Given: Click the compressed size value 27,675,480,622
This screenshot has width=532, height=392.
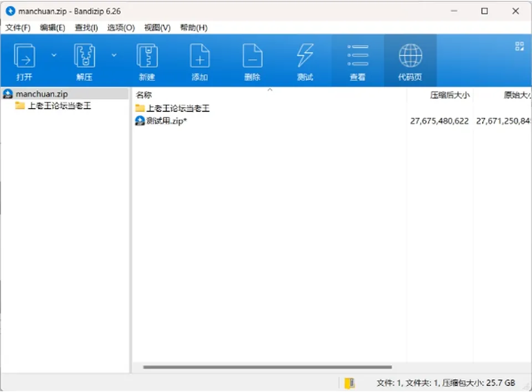Looking at the screenshot, I should pyautogui.click(x=439, y=121).
